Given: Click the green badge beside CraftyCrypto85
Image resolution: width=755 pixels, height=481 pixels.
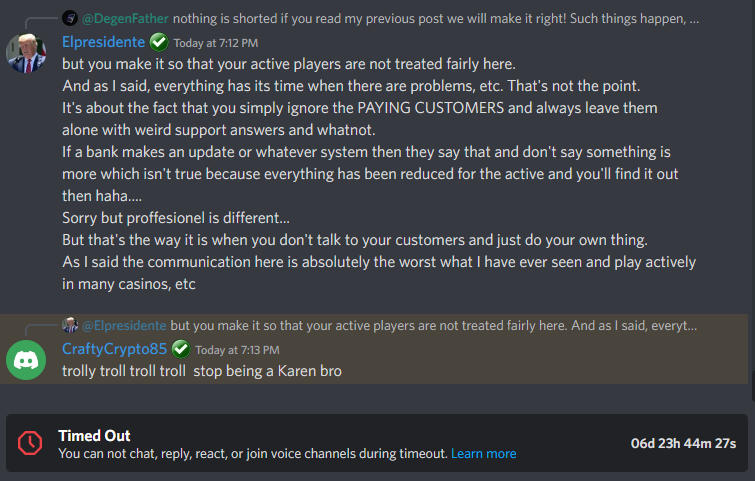Looking at the screenshot, I should pyautogui.click(x=181, y=349).
